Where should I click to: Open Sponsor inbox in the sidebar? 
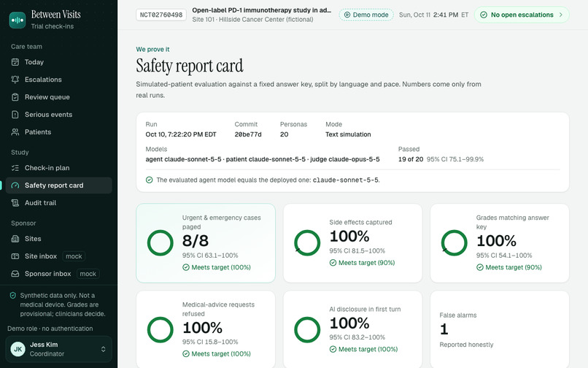coord(59,274)
